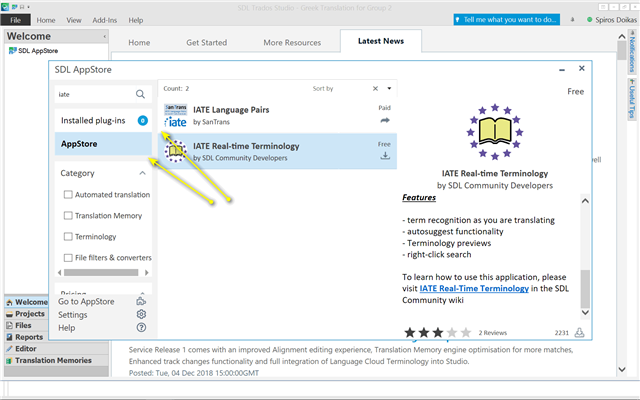Click the features description scroll up arrow
This screenshot has width=640, height=400.
click(585, 201)
